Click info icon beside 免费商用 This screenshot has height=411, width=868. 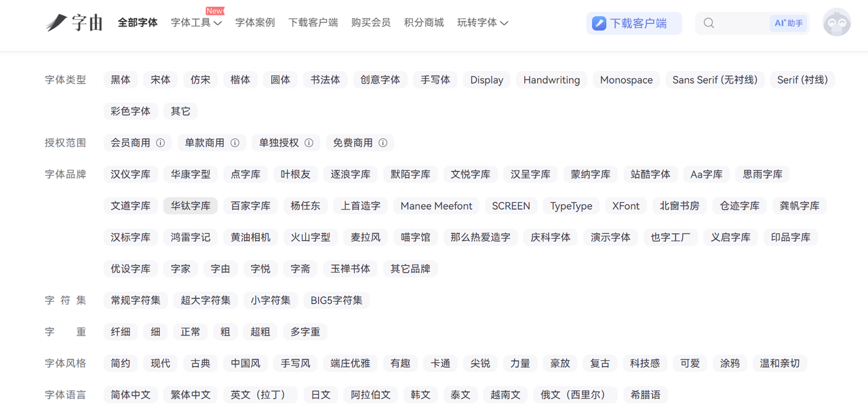[x=383, y=143]
